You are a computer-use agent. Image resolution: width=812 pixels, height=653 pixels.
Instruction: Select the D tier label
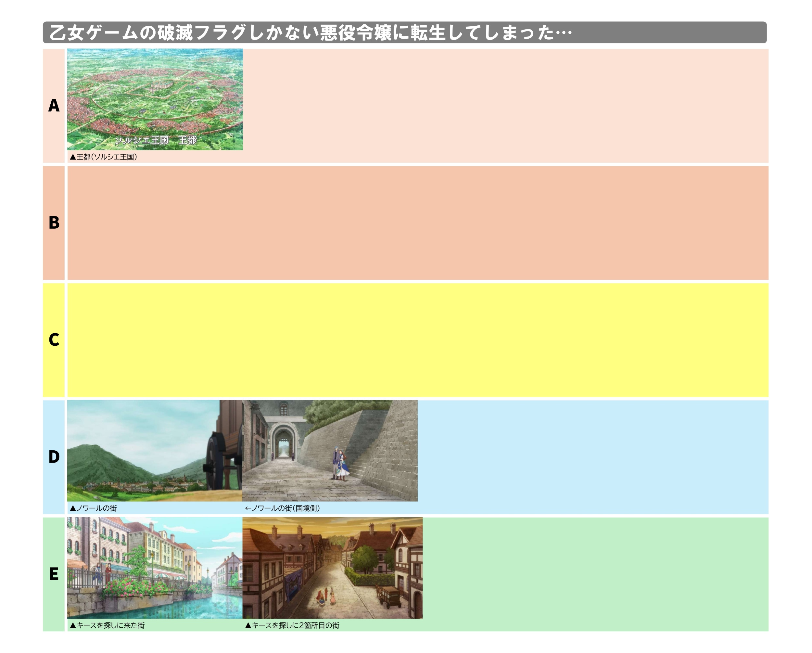point(54,457)
